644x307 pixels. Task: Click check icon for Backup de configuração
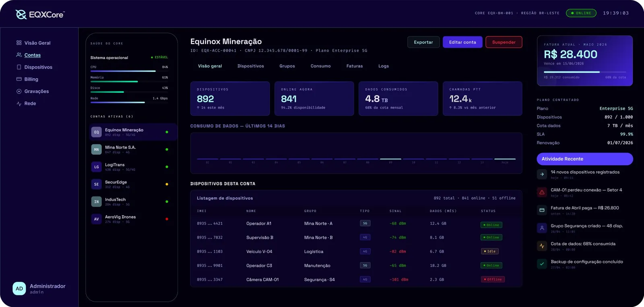[x=542, y=264]
